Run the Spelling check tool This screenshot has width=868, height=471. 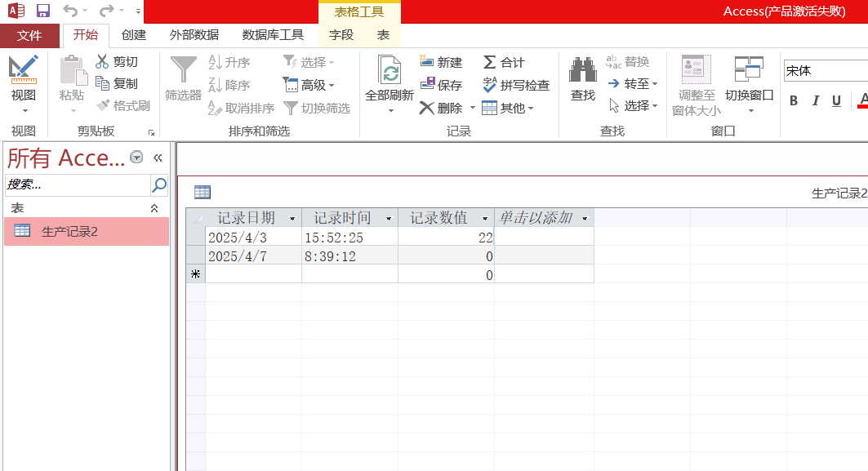[514, 85]
